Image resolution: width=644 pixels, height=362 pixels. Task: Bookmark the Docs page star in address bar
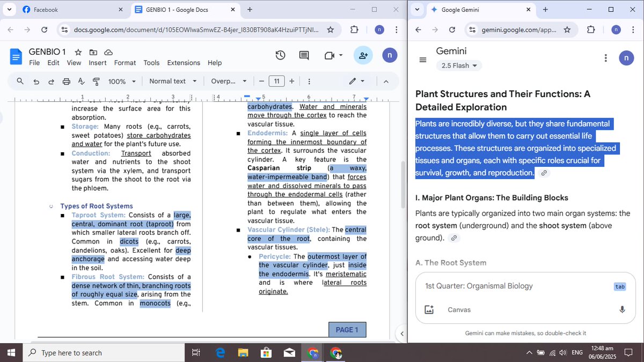(331, 30)
